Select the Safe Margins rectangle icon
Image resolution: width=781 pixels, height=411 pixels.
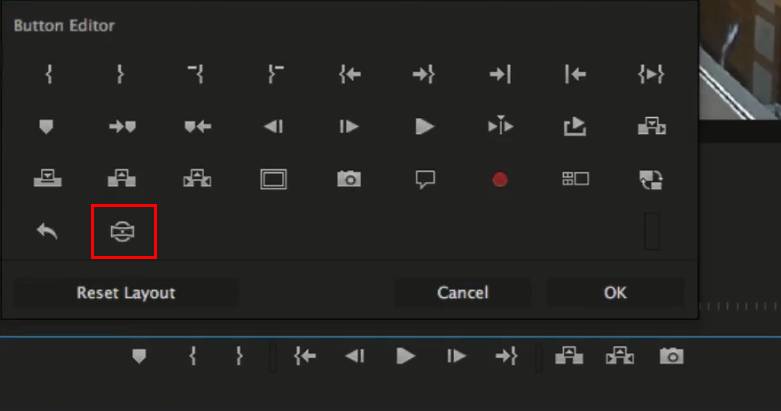[x=273, y=180]
